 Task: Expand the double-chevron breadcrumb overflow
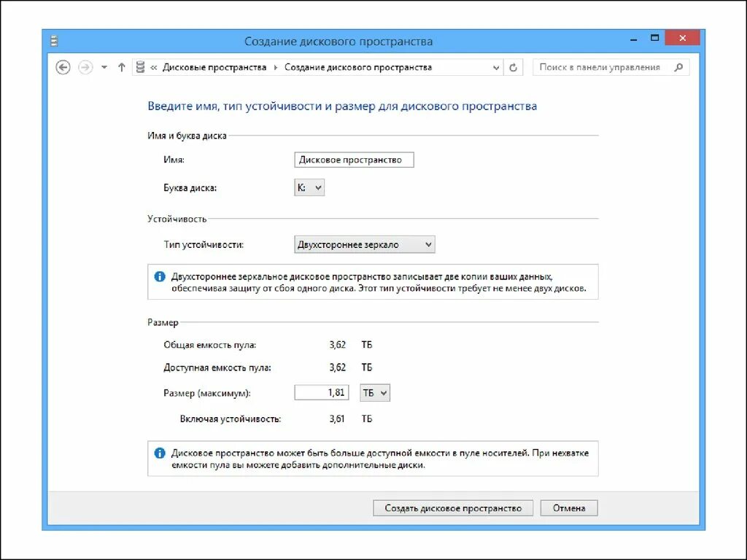[153, 68]
